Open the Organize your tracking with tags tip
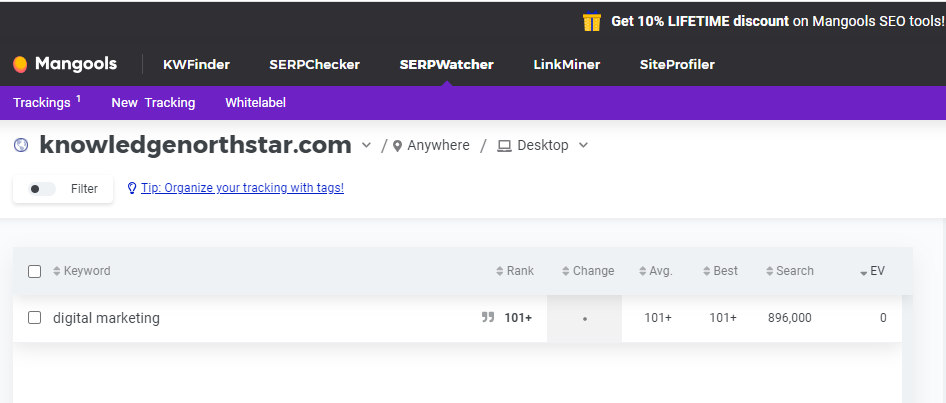Viewport: 946px width, 403px height. coord(243,188)
